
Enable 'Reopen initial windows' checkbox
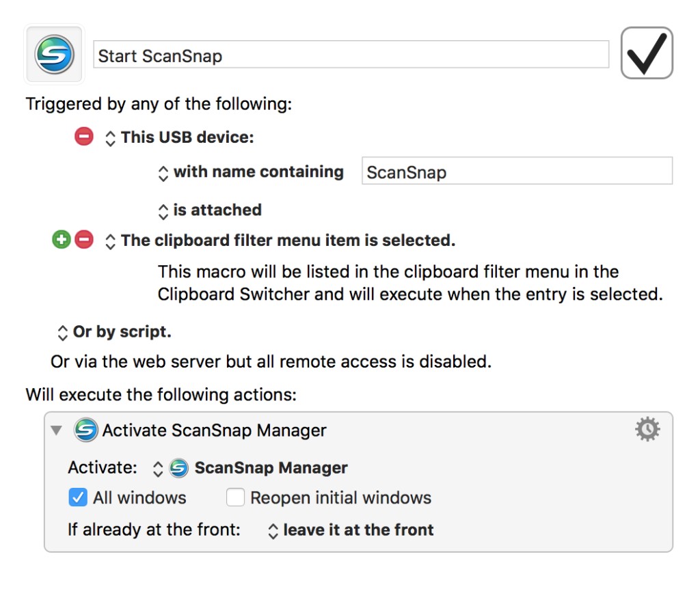tap(235, 497)
